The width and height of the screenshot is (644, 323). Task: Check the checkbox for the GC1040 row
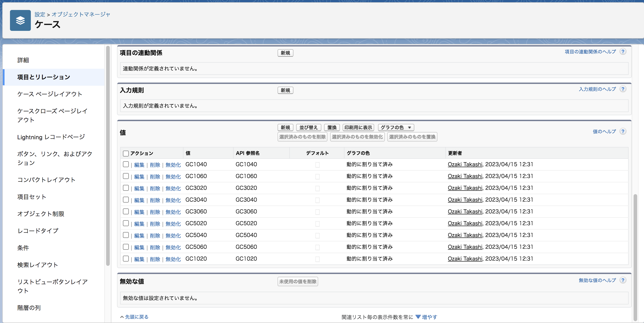point(126,165)
